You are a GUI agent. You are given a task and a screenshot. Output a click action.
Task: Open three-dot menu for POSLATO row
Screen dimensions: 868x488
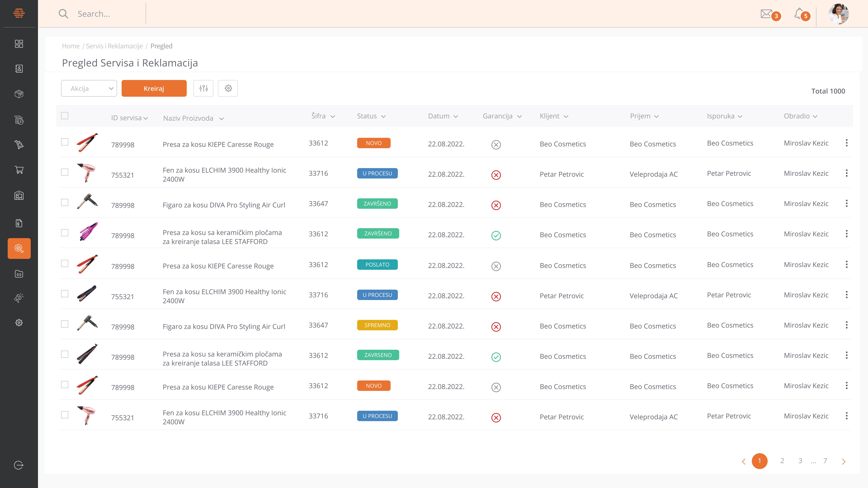click(x=846, y=264)
